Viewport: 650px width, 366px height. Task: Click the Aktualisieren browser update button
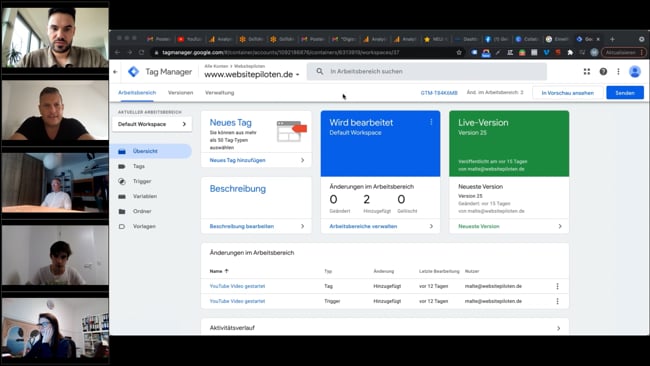(x=623, y=52)
